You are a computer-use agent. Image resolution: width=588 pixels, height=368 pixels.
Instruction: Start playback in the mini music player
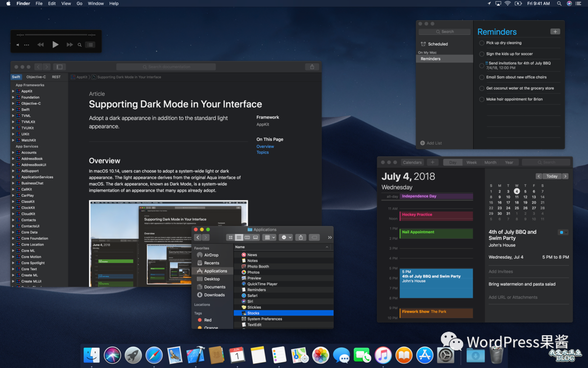point(55,45)
